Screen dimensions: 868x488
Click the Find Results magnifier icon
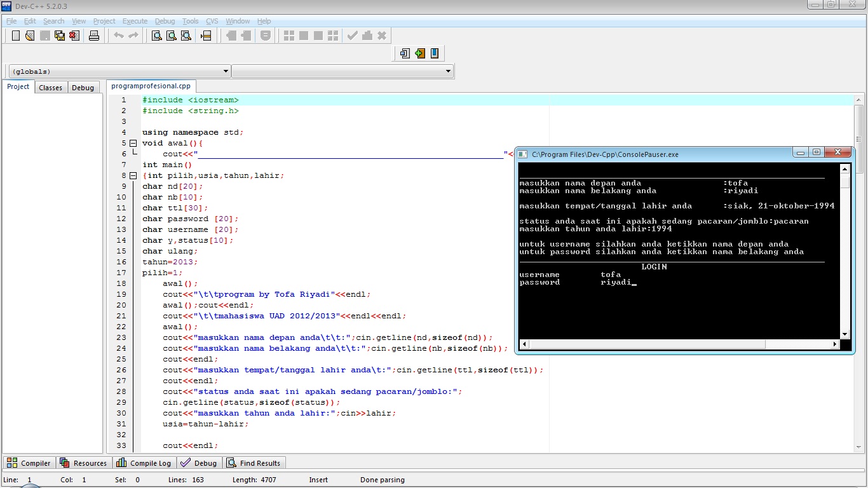231,463
